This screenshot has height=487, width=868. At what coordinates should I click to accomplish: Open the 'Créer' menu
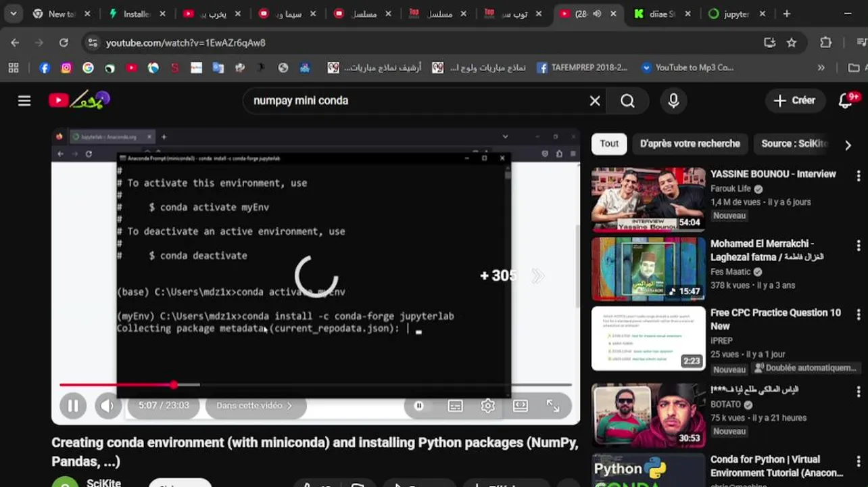click(x=795, y=101)
